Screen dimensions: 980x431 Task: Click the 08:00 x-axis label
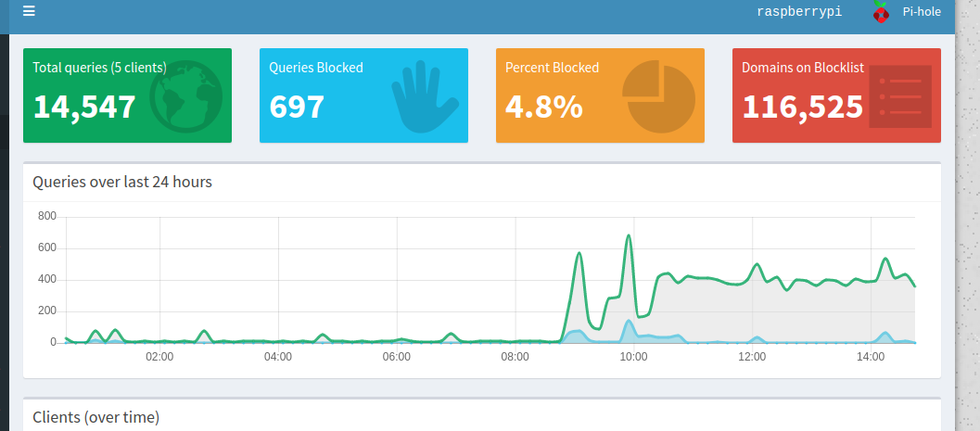pyautogui.click(x=515, y=357)
